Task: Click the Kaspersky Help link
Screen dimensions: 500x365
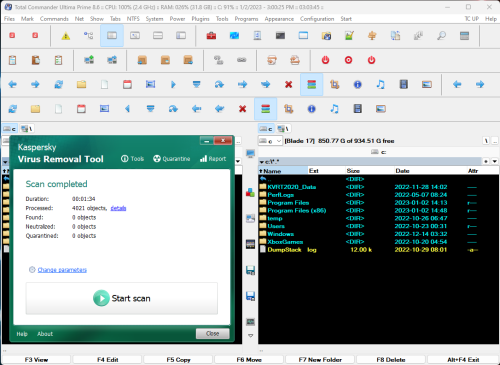Action: coord(22,334)
